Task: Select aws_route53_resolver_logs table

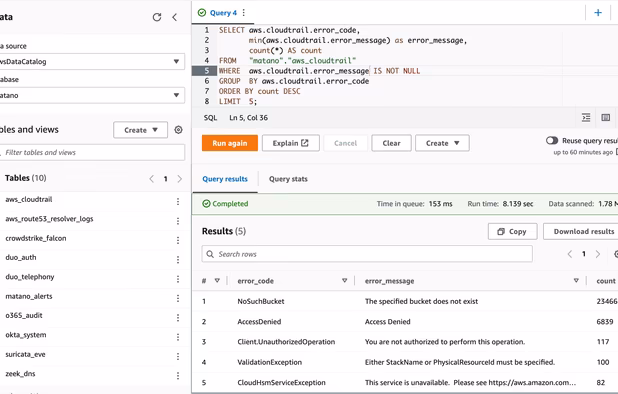Action: pyautogui.click(x=49, y=219)
